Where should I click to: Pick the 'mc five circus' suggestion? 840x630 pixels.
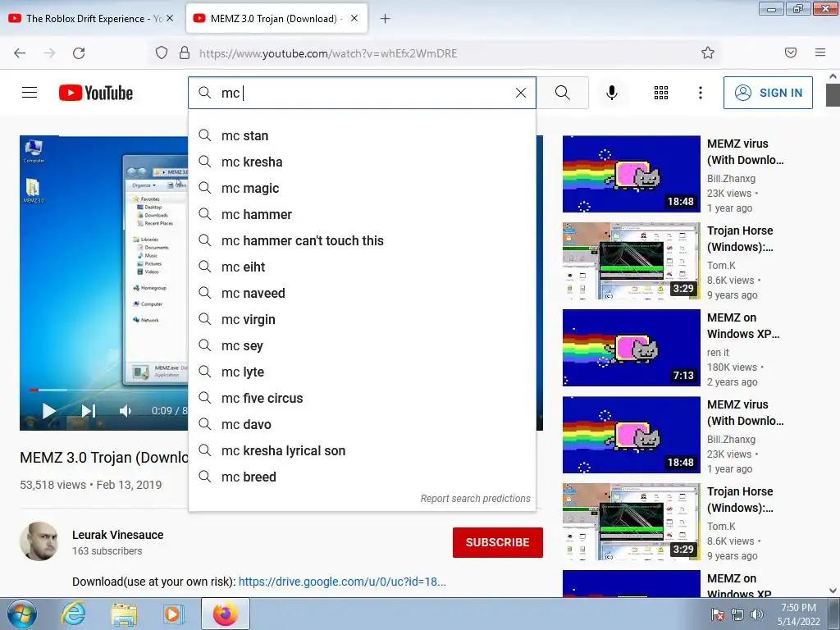362,398
